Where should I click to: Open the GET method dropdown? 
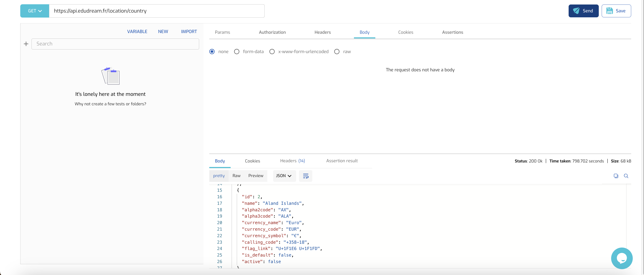(x=35, y=11)
